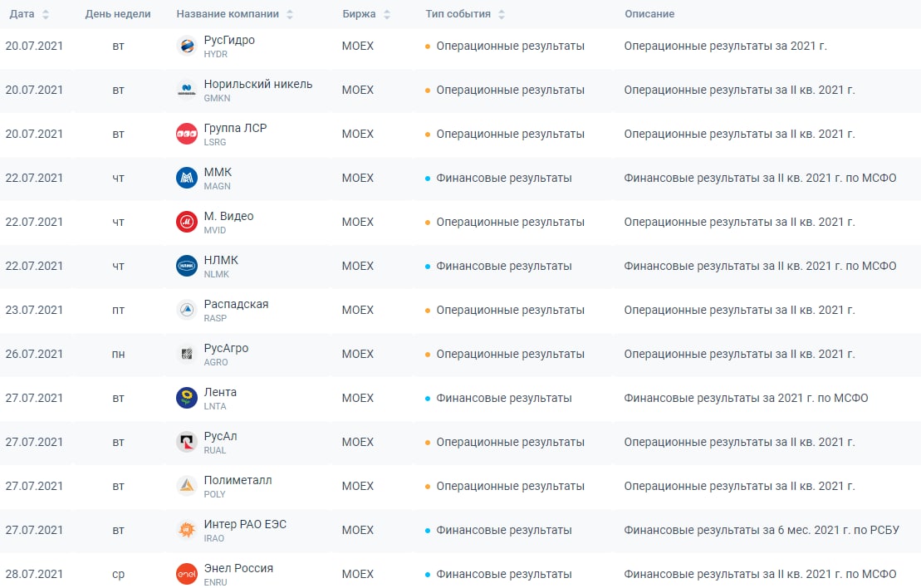This screenshot has height=588, width=921.
Task: Click the Норильский никель logo icon
Action: tap(187, 90)
